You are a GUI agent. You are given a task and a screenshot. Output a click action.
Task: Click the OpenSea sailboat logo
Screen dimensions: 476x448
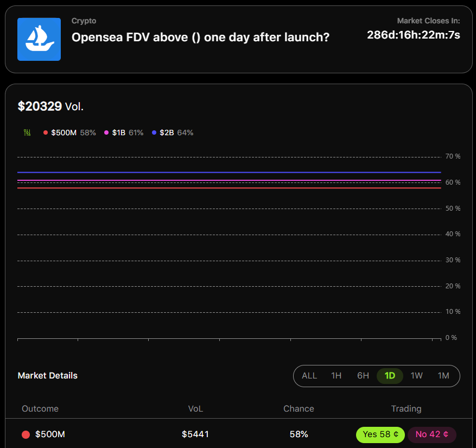click(39, 39)
